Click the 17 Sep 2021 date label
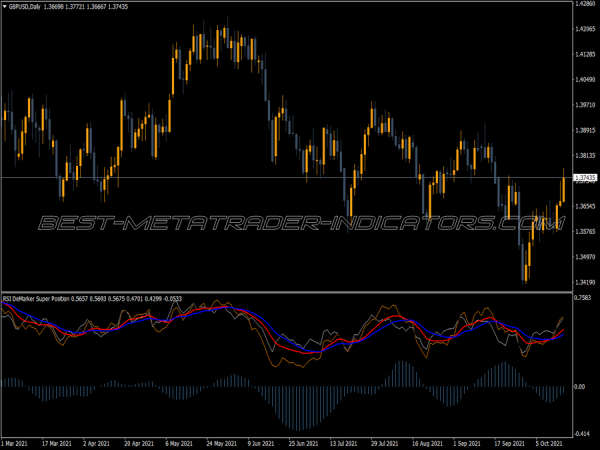The height and width of the screenshot is (450, 600). (509, 444)
